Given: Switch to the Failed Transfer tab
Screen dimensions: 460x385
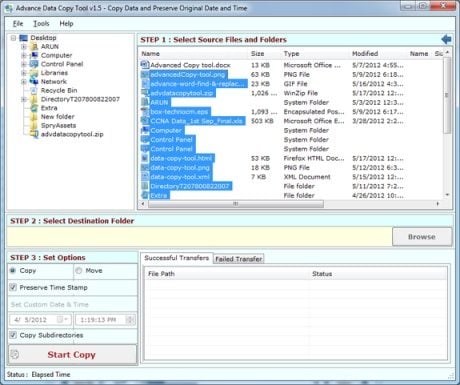Looking at the screenshot, I should coord(239,259).
